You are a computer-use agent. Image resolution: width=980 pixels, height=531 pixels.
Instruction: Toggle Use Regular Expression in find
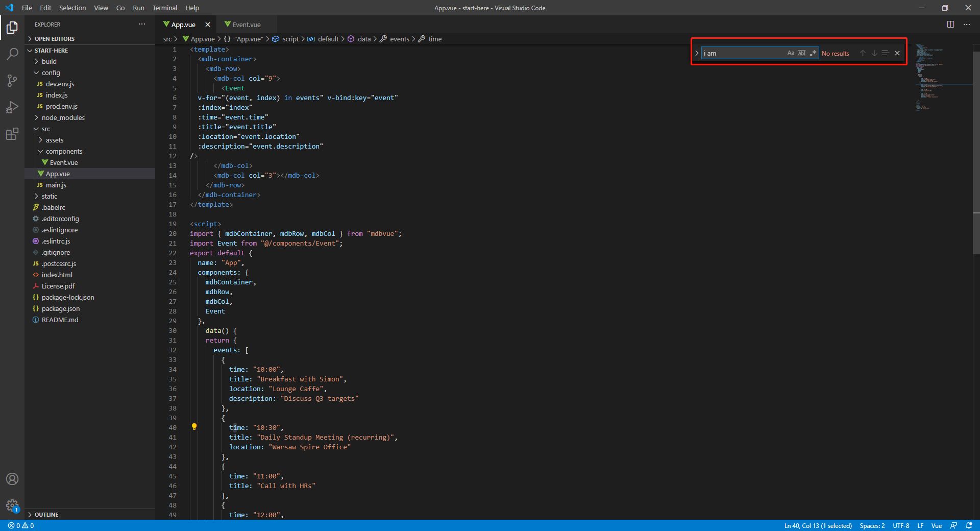click(x=813, y=53)
